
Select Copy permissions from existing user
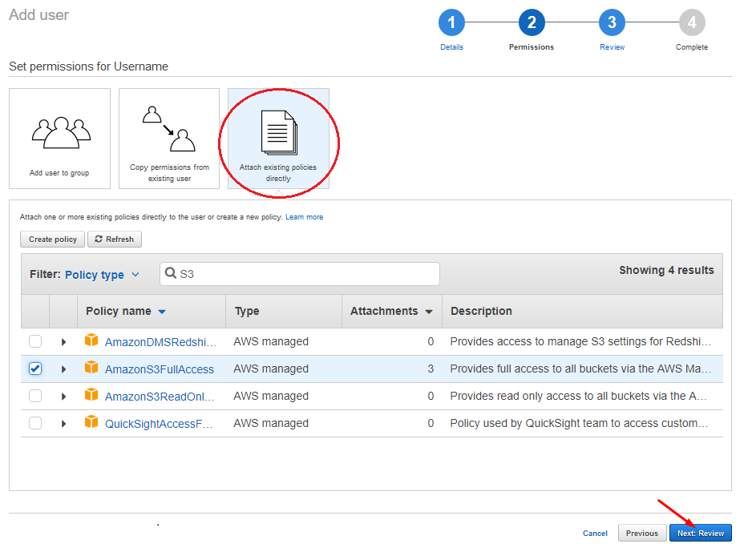pyautogui.click(x=168, y=138)
